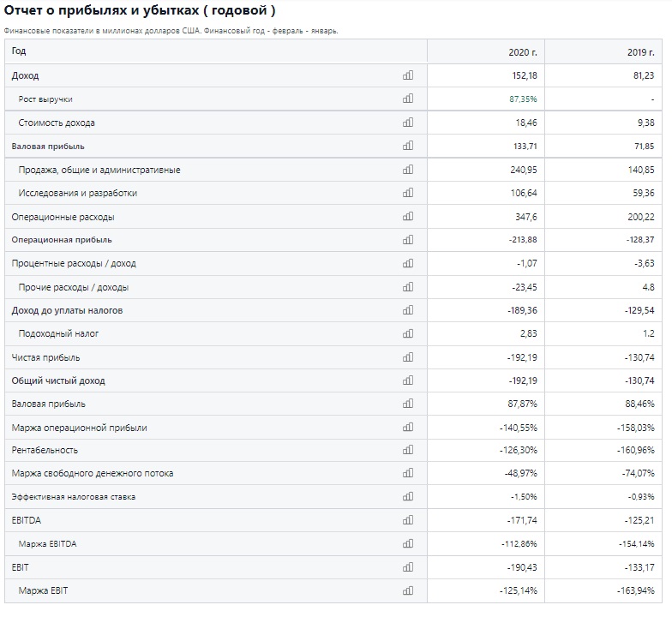Click the Рентабельность row label
The image size is (672, 617).
click(45, 450)
